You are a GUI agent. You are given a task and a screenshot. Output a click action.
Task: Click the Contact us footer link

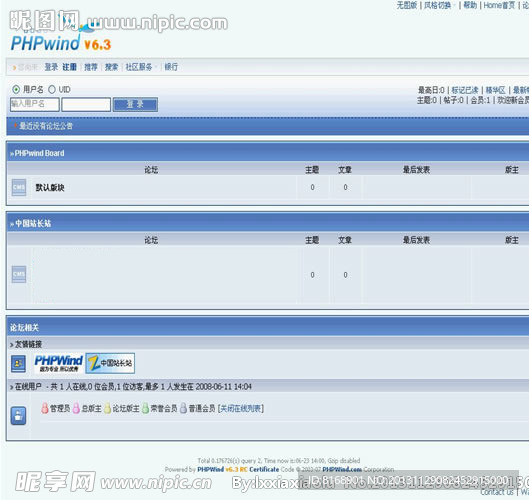[497, 492]
